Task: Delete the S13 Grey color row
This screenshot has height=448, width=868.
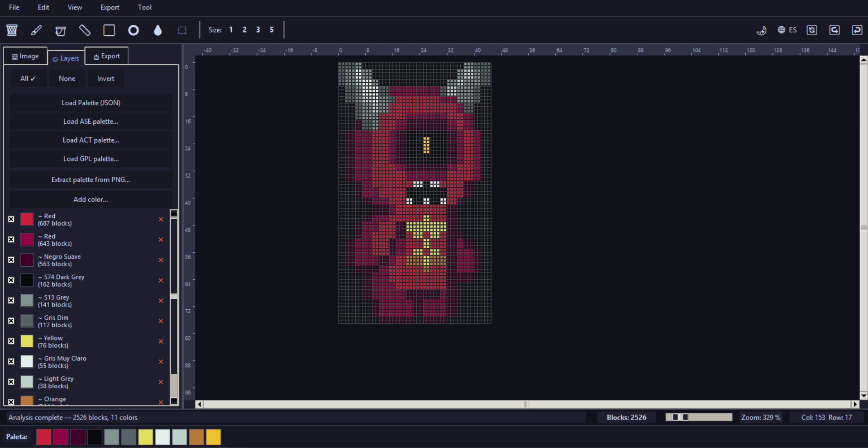Action: coord(161,301)
